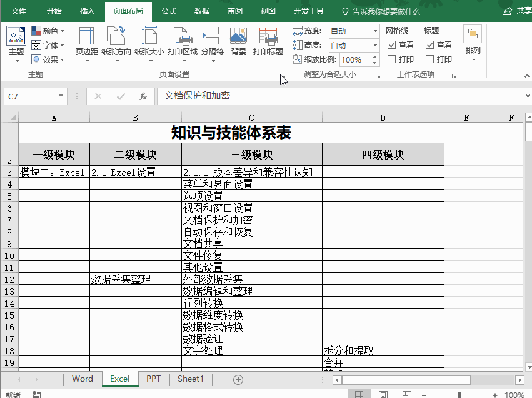The image size is (532, 398).
Task: Decrease 缩放比例 with the down arrow
Action: pos(375,63)
